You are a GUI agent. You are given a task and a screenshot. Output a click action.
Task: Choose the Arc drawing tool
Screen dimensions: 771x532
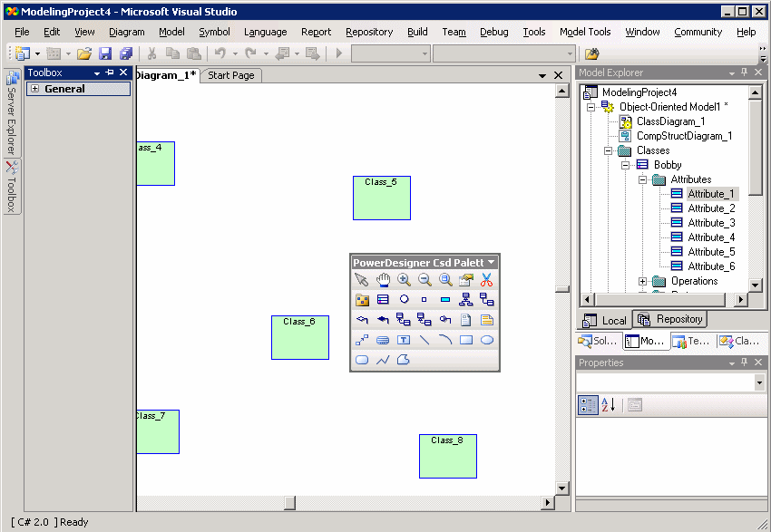(445, 340)
